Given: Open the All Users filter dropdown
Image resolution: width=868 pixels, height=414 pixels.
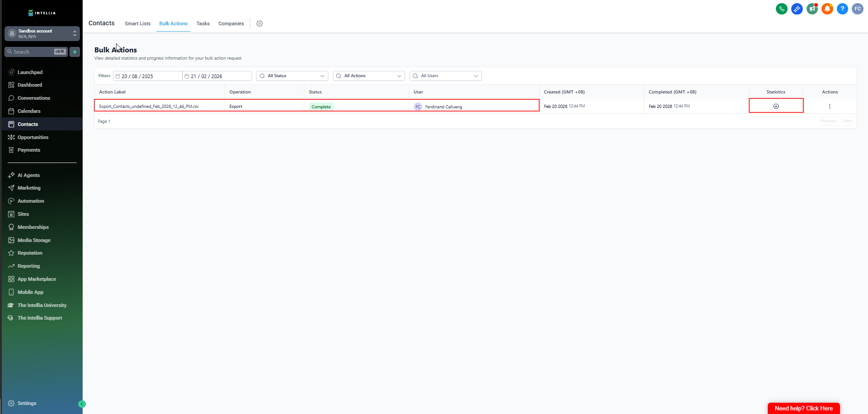Looking at the screenshot, I should 446,76.
